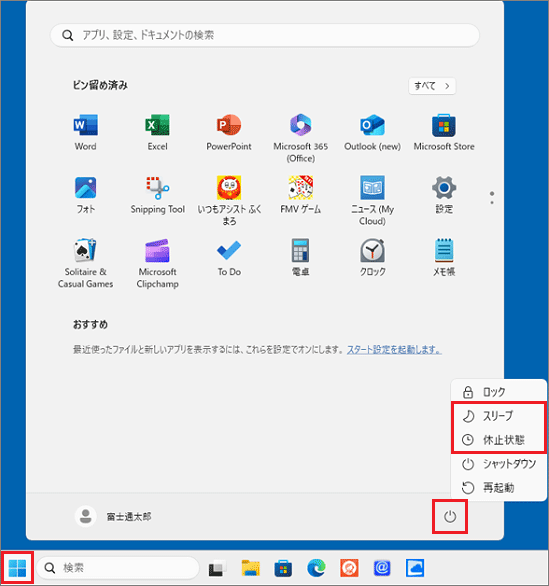The image size is (549, 586).
Task: Click the Windows Start button
Action: point(17,568)
